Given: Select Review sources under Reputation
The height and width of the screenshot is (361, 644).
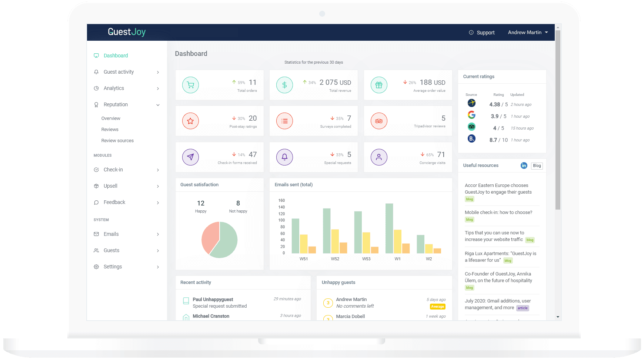Looking at the screenshot, I should pyautogui.click(x=117, y=140).
